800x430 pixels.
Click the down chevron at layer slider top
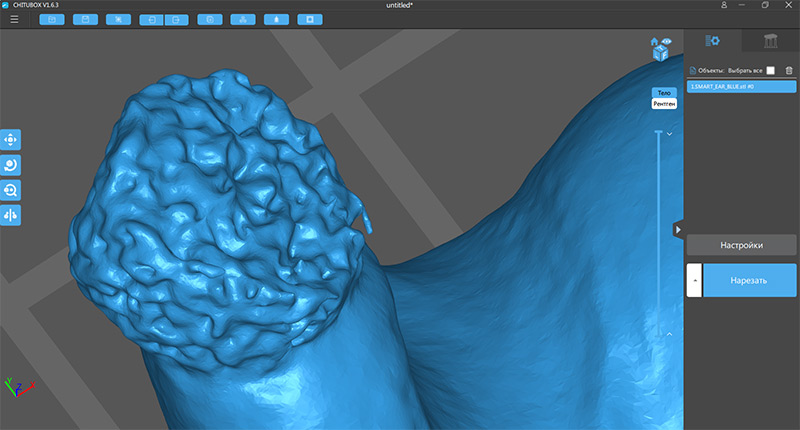[669, 132]
